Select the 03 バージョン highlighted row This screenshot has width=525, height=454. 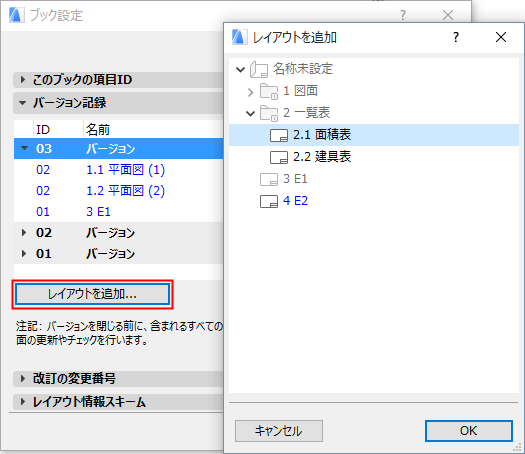118,149
